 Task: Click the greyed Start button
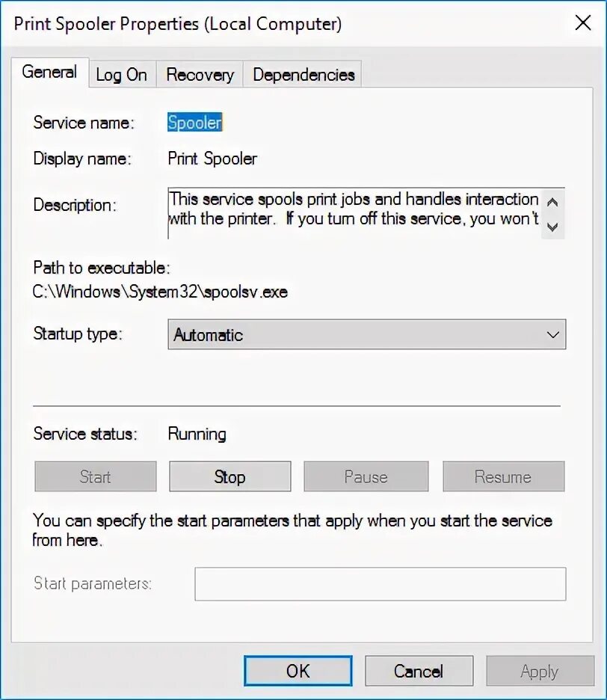tap(96, 476)
